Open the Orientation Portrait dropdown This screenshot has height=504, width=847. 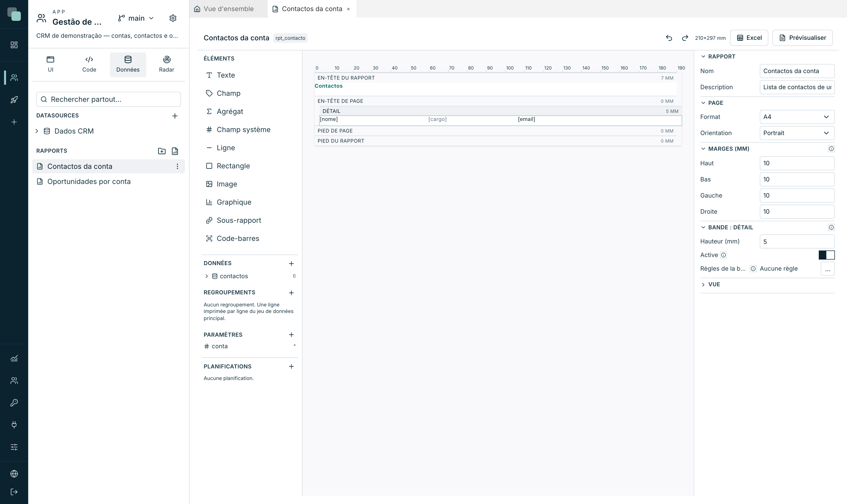coord(797,133)
